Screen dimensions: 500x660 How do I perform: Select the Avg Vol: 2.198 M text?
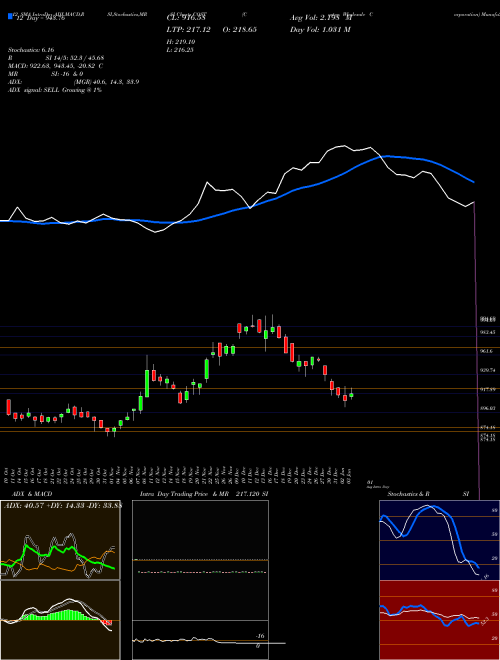tap(321, 18)
